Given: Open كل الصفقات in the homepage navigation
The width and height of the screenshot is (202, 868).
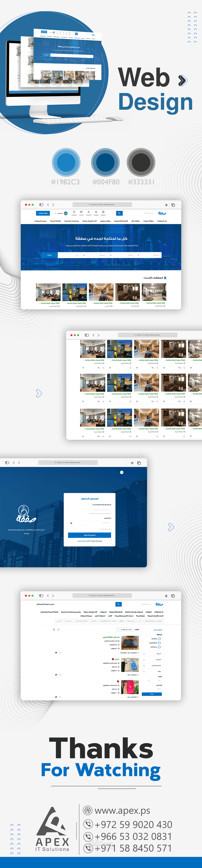Looking at the screenshot, I should (x=162, y=221).
